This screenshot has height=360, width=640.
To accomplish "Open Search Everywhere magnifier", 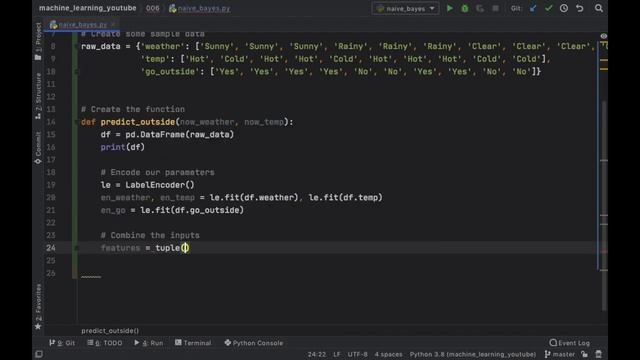I will tap(598, 8).
